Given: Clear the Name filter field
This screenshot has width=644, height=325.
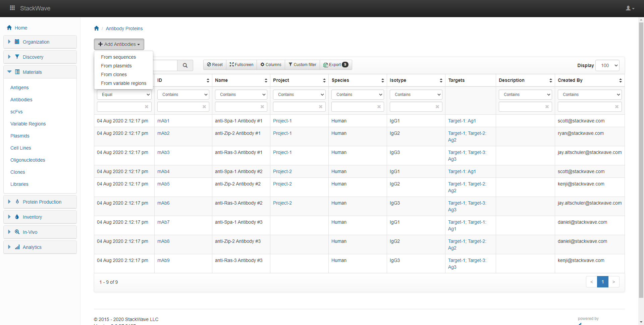Looking at the screenshot, I should (262, 107).
